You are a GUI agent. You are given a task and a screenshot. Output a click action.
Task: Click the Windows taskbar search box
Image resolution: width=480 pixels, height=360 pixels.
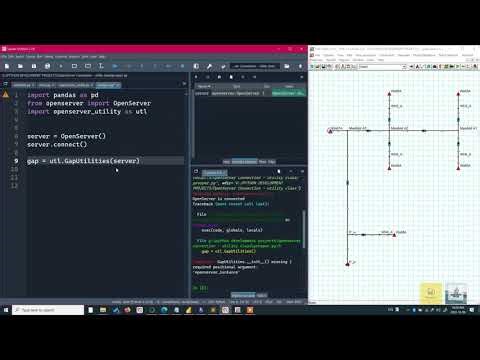click(48, 310)
